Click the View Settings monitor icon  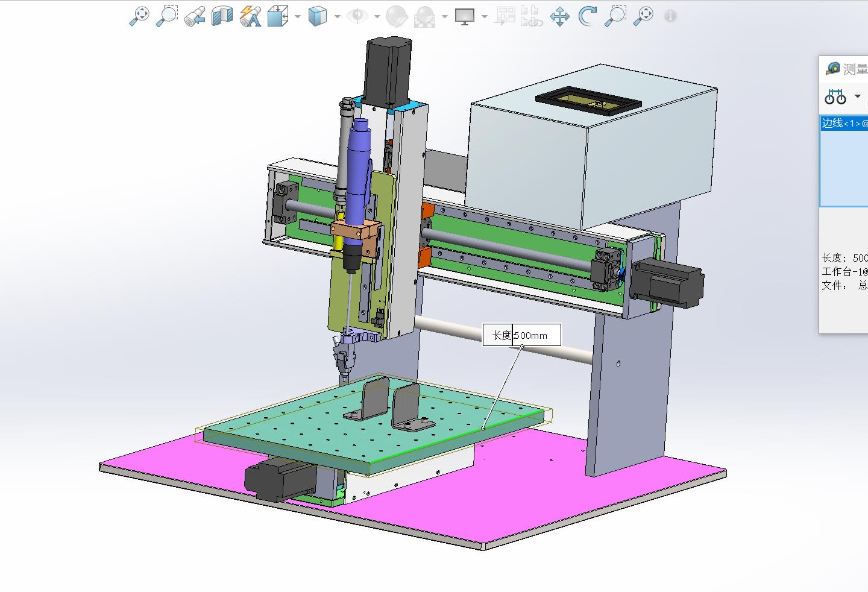click(x=464, y=16)
